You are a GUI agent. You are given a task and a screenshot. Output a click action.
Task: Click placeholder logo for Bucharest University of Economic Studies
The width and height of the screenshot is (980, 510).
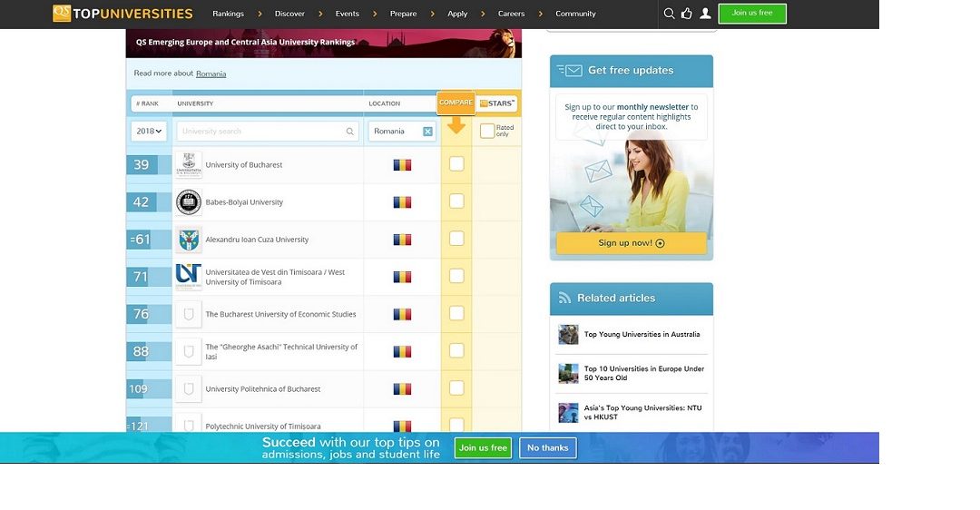[188, 314]
